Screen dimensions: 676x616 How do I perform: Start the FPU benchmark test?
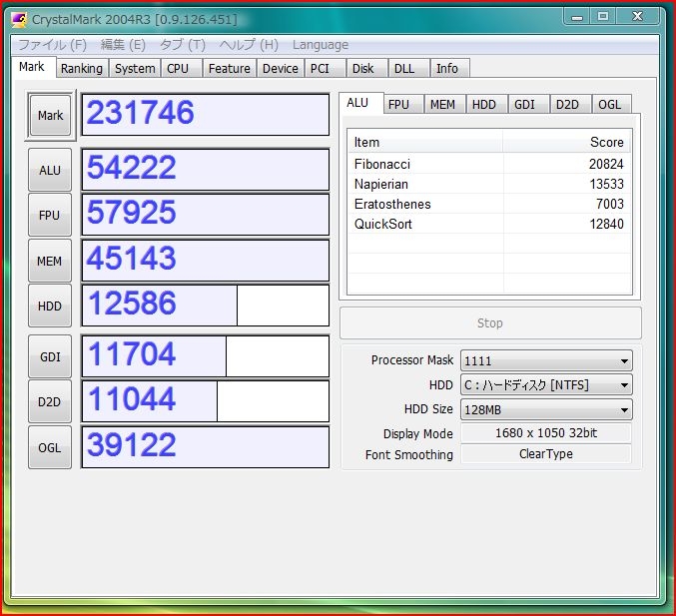pos(50,216)
